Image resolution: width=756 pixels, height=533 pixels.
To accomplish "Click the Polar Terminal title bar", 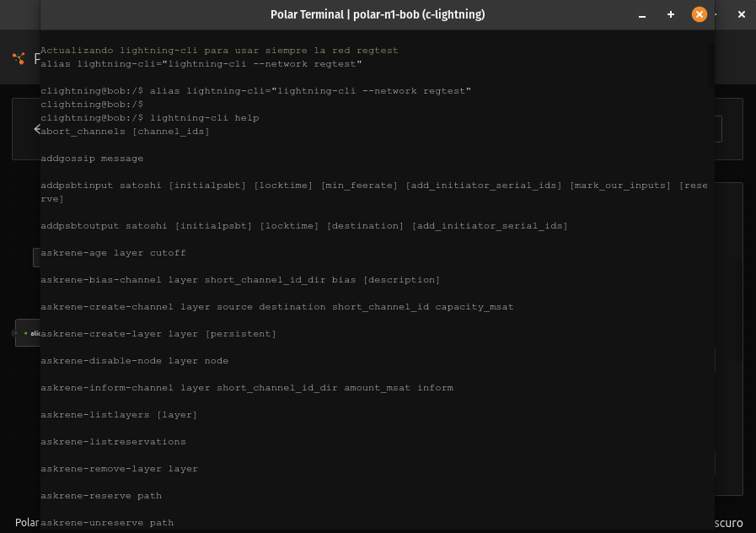I will point(377,14).
